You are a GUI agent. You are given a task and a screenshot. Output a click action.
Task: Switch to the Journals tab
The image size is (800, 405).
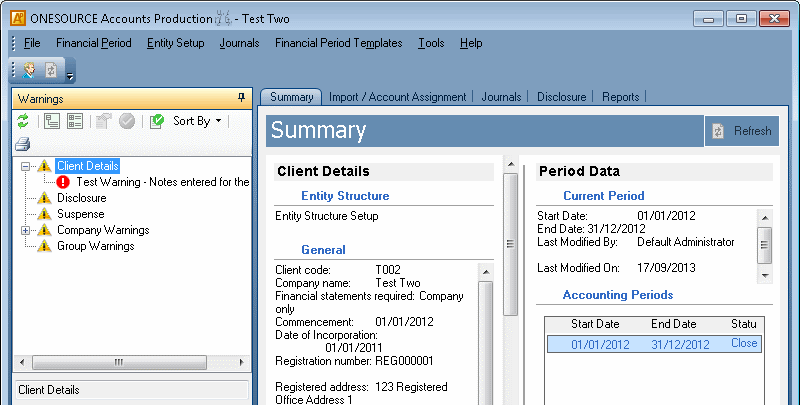[501, 97]
